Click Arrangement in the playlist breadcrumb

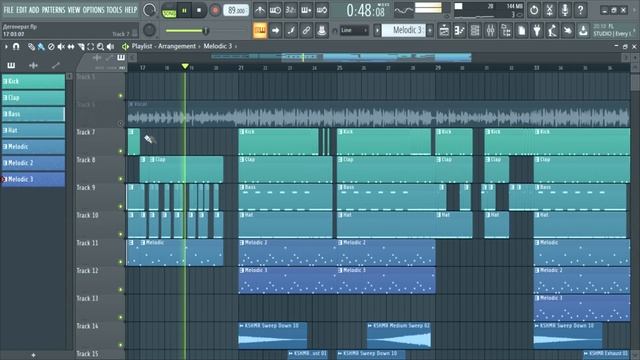click(x=177, y=47)
